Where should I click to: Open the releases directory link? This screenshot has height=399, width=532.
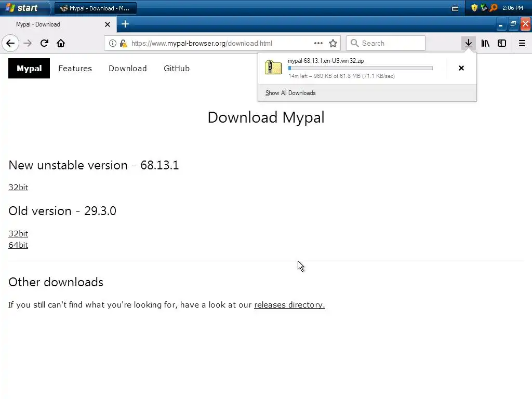coord(289,304)
